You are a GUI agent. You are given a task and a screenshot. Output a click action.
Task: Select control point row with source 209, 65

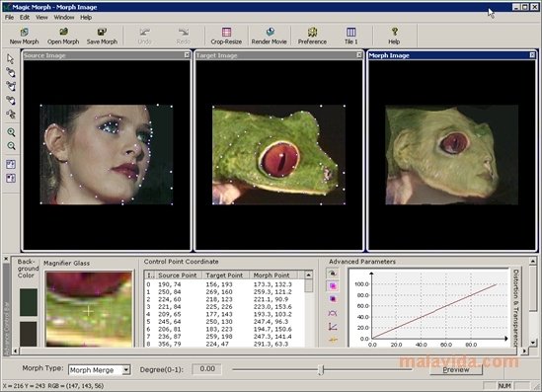tap(224, 314)
